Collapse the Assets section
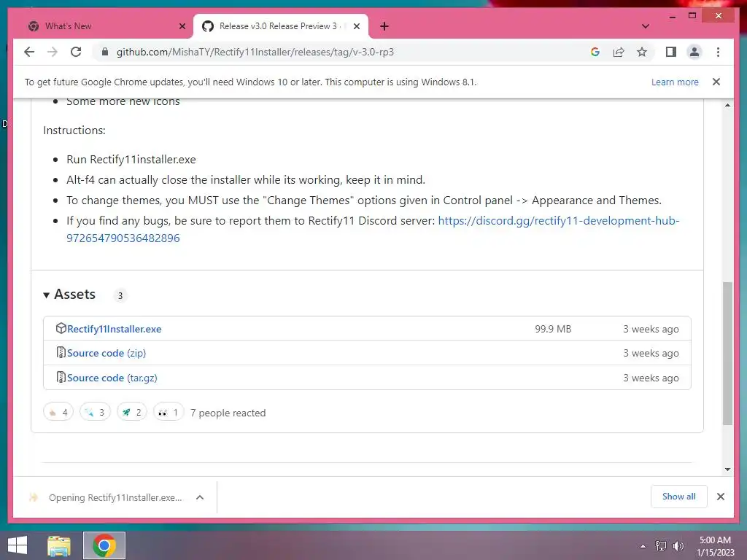The height and width of the screenshot is (560, 747). pyautogui.click(x=69, y=295)
